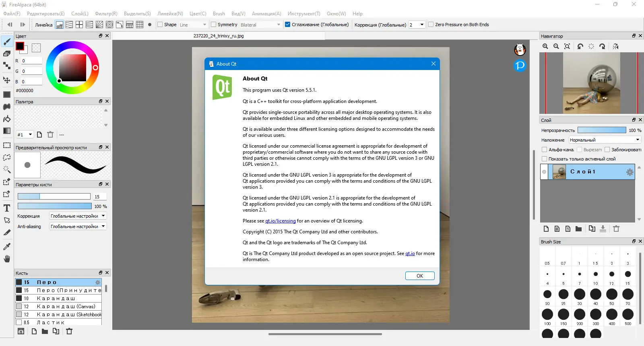This screenshot has width=644, height=346.
Task: Select the Brush tool in left toolbar
Action: point(7,41)
